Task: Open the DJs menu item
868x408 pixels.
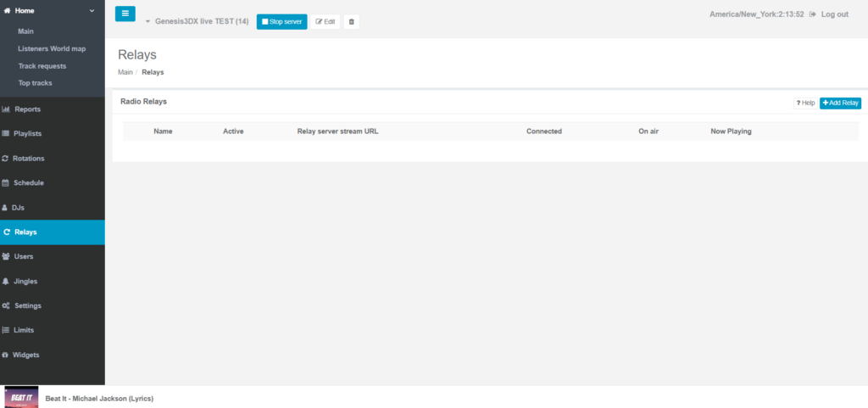Action: click(18, 208)
